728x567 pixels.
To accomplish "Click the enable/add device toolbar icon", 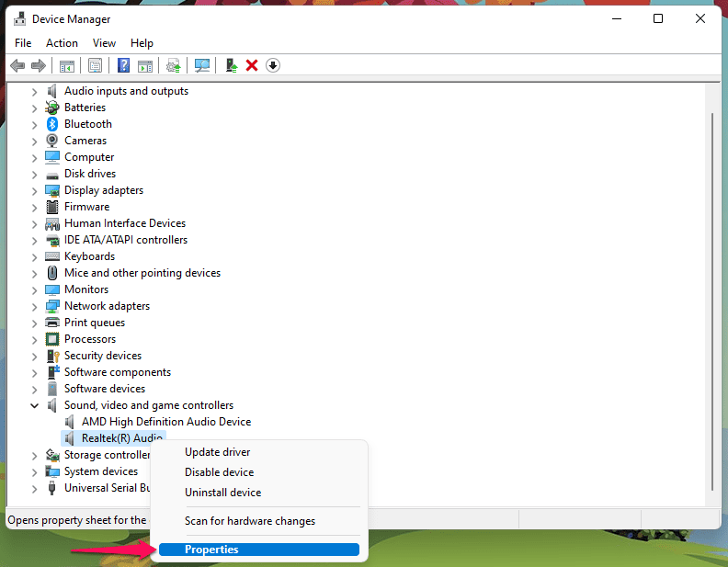I will pos(232,65).
